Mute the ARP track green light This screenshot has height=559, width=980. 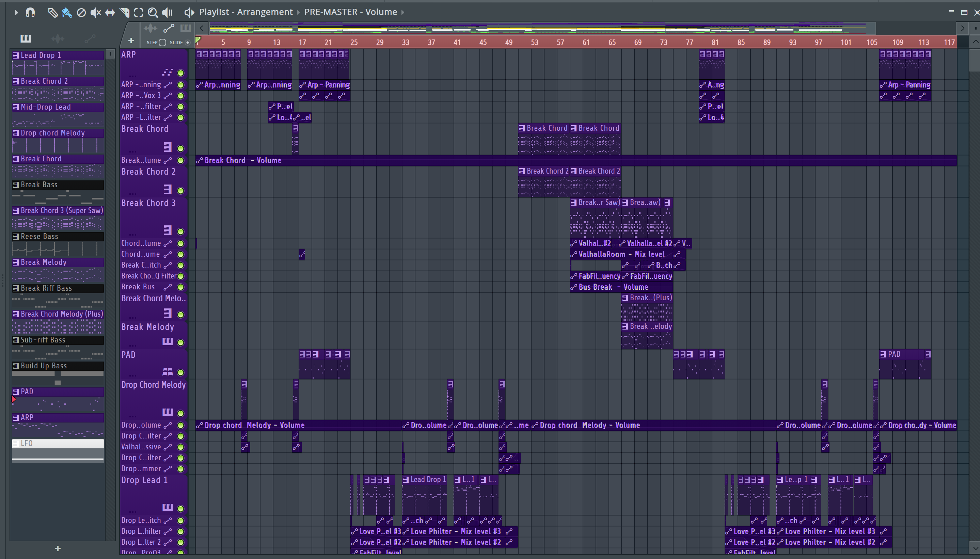(180, 73)
